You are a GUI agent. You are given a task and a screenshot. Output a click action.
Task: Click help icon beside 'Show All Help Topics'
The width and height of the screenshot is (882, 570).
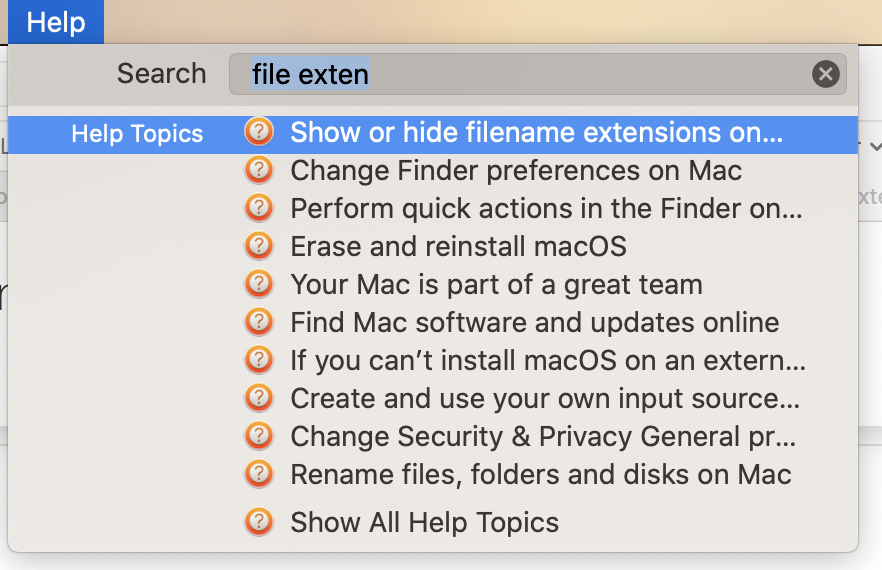coord(259,522)
